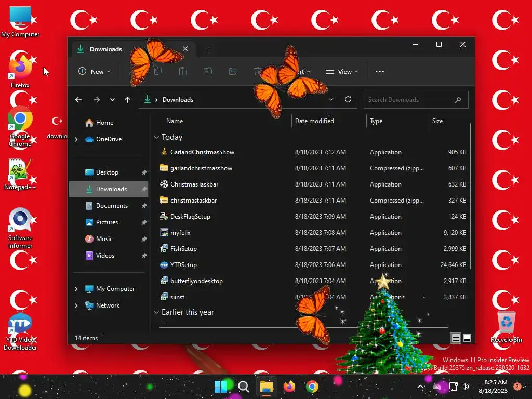Refresh the Downloads folder

tap(348, 99)
